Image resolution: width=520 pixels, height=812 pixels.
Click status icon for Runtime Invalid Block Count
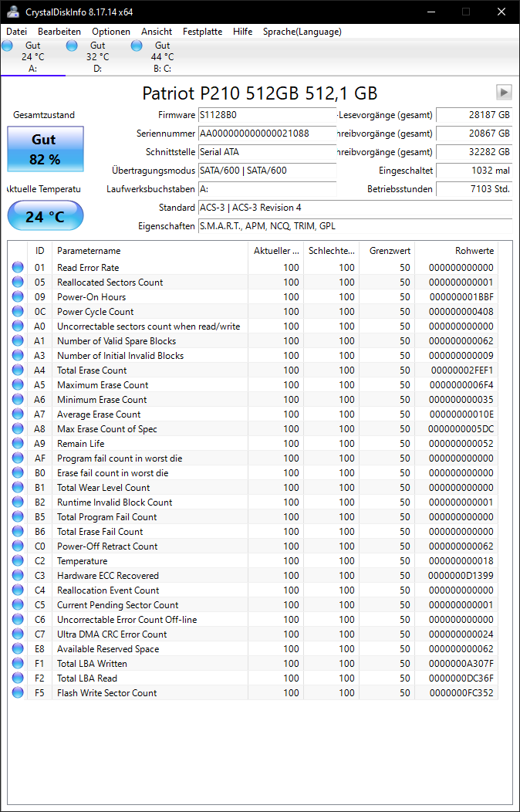[x=18, y=502]
